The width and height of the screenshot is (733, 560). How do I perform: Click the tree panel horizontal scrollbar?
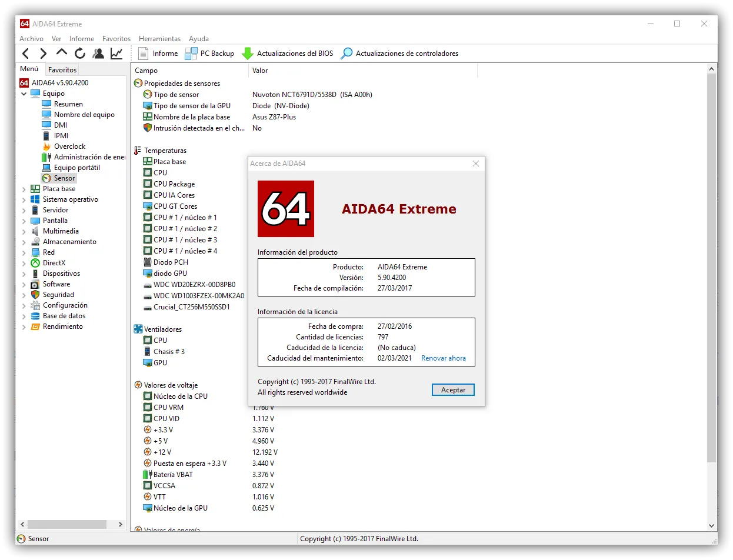(66, 524)
